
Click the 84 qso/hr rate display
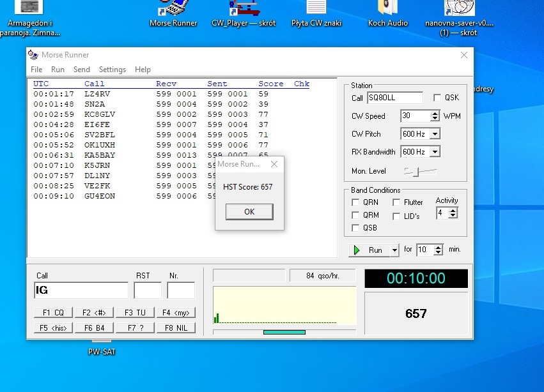[323, 276]
